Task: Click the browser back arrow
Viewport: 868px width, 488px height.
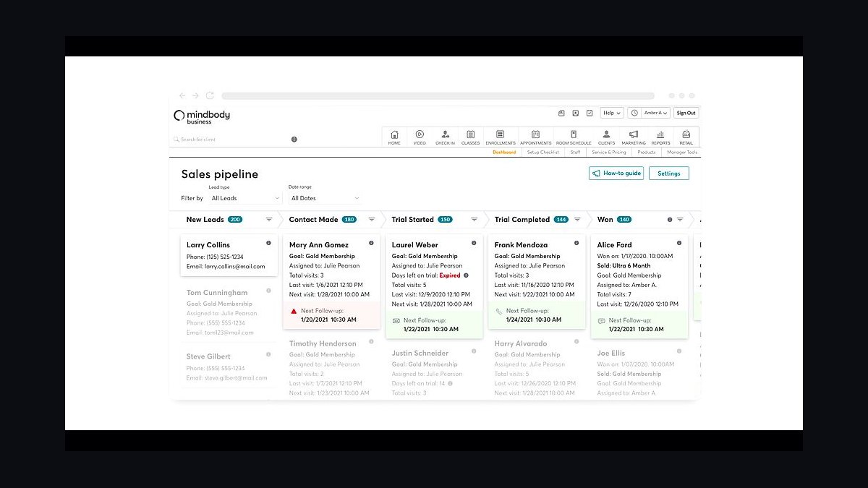Action: [182, 95]
